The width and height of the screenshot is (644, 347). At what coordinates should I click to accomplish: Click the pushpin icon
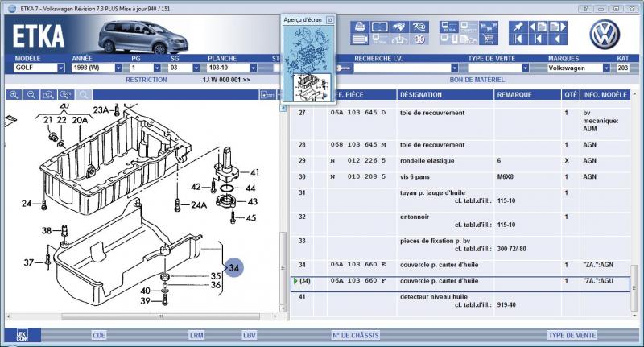pyautogui.click(x=518, y=27)
